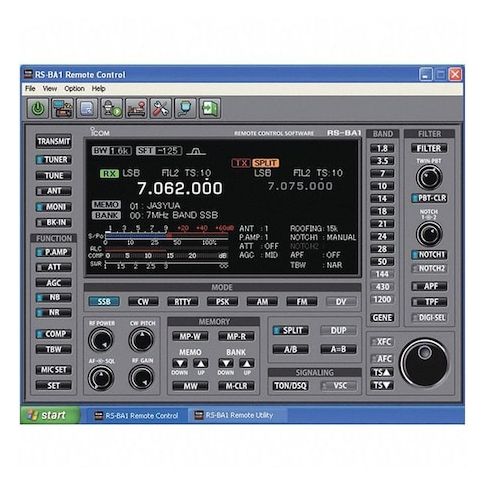Image resolution: width=485 pixels, height=485 pixels.
Task: Open the Windows Start button
Action: coord(50,415)
